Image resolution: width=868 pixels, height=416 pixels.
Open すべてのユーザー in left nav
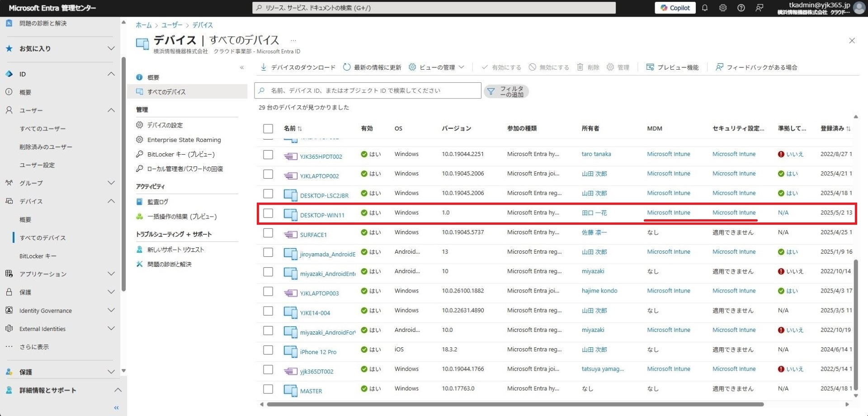click(x=42, y=129)
